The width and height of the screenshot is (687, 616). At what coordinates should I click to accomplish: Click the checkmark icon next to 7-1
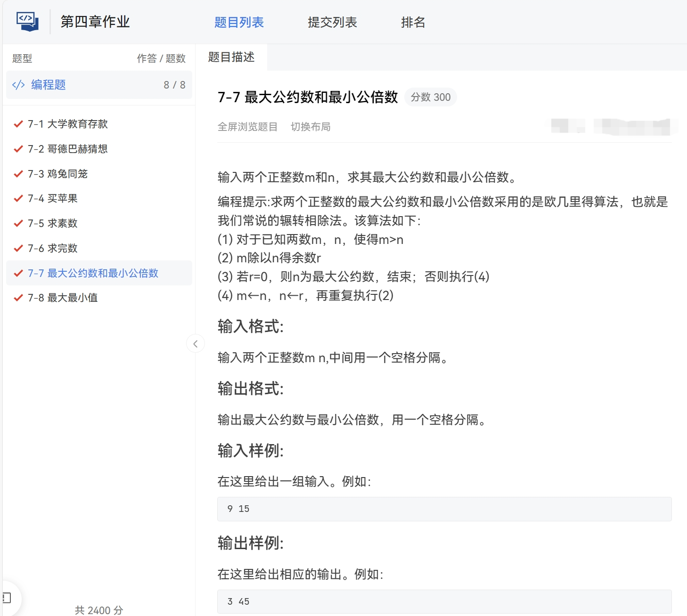click(18, 124)
